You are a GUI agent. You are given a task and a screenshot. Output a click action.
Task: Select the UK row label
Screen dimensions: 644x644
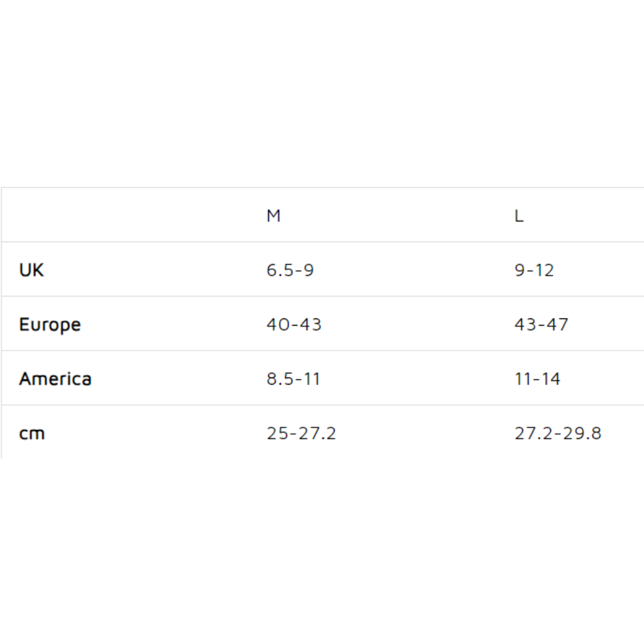(x=32, y=270)
